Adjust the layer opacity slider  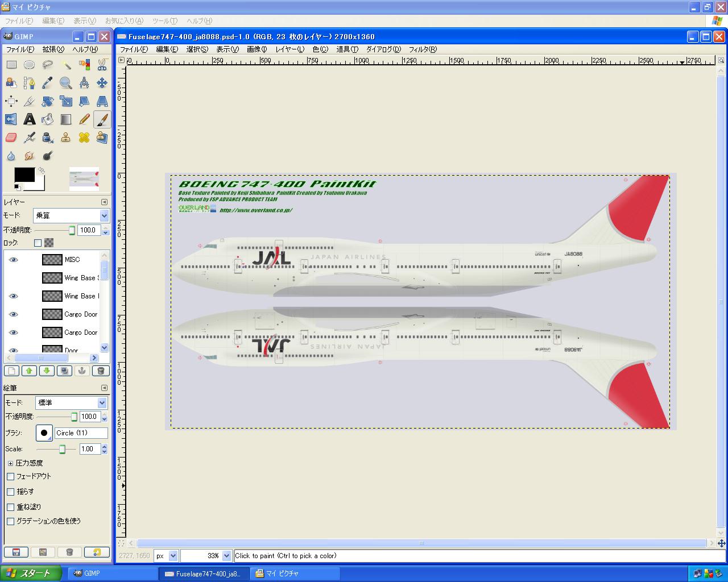coord(55,230)
